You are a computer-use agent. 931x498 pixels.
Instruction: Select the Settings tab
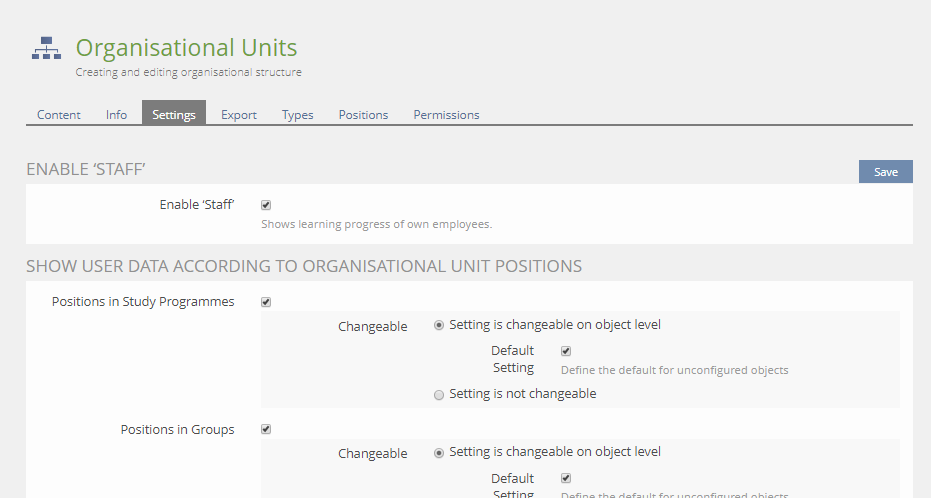pyautogui.click(x=174, y=115)
